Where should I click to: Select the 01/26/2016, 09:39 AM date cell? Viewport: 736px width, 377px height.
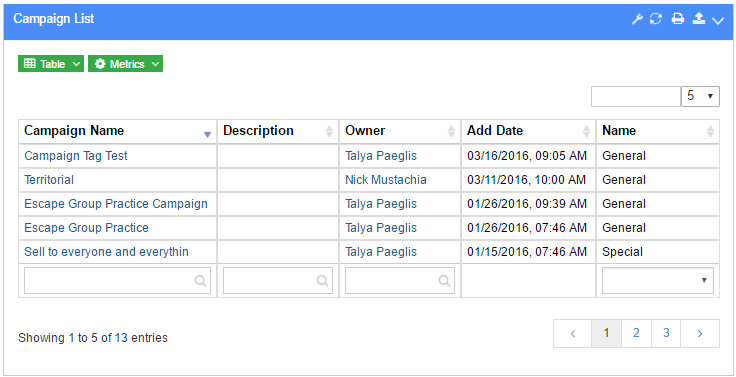529,204
